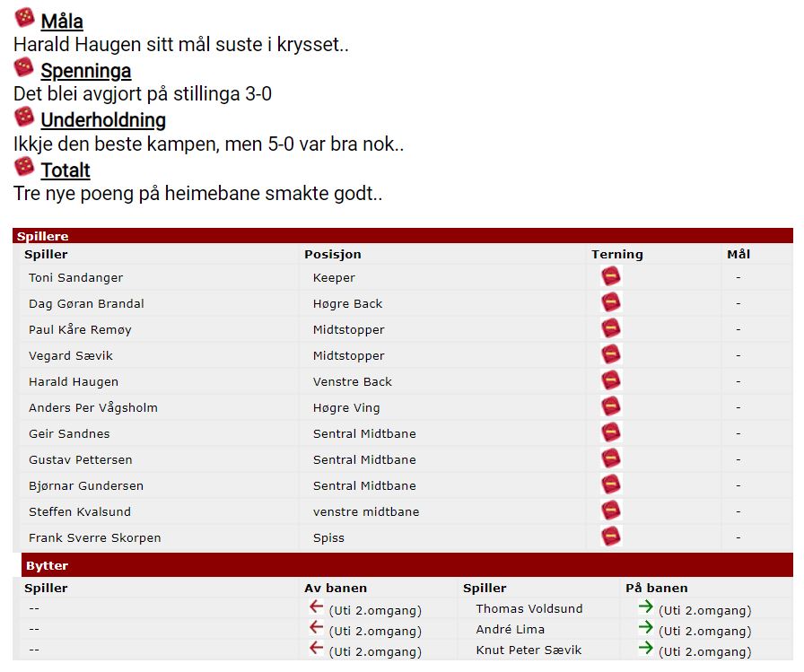Image resolution: width=804 pixels, height=672 pixels.
Task: Click Geir Sandnes' Terning dice icon
Action: coord(611,432)
